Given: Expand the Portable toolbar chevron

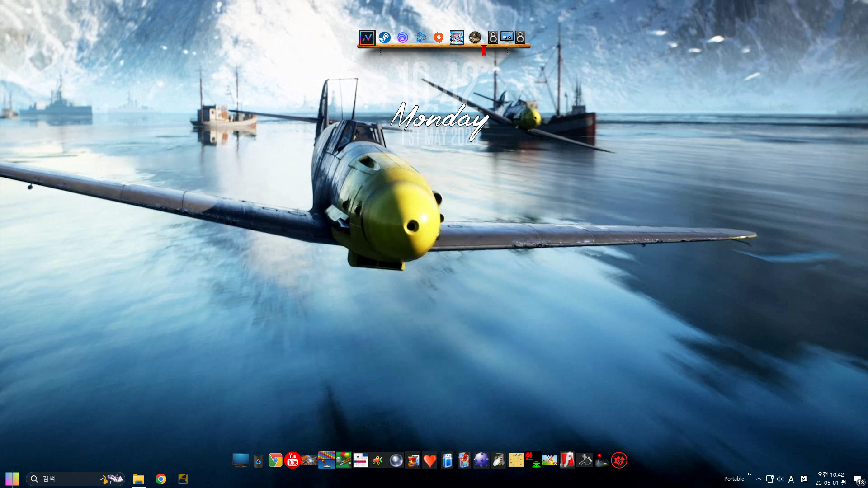Looking at the screenshot, I should coord(749,474).
